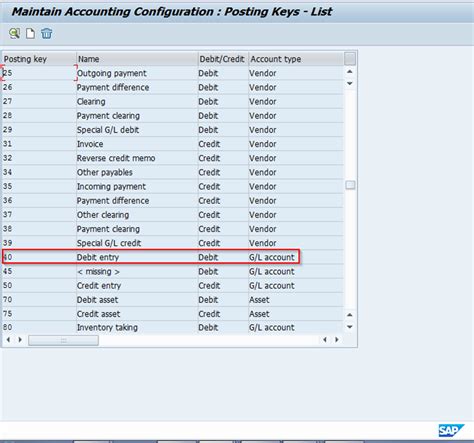Click Credit value in row 31
The width and height of the screenshot is (474, 443).
coord(223,144)
